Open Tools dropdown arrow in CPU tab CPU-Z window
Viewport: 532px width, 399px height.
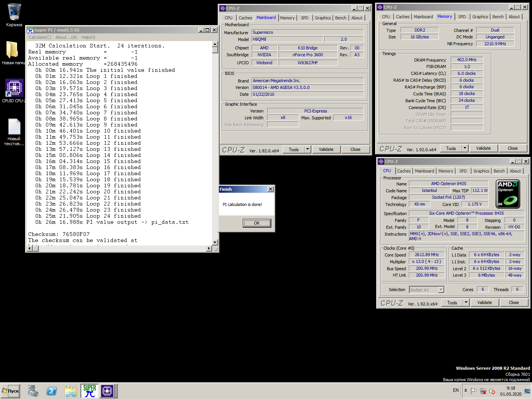(x=466, y=302)
